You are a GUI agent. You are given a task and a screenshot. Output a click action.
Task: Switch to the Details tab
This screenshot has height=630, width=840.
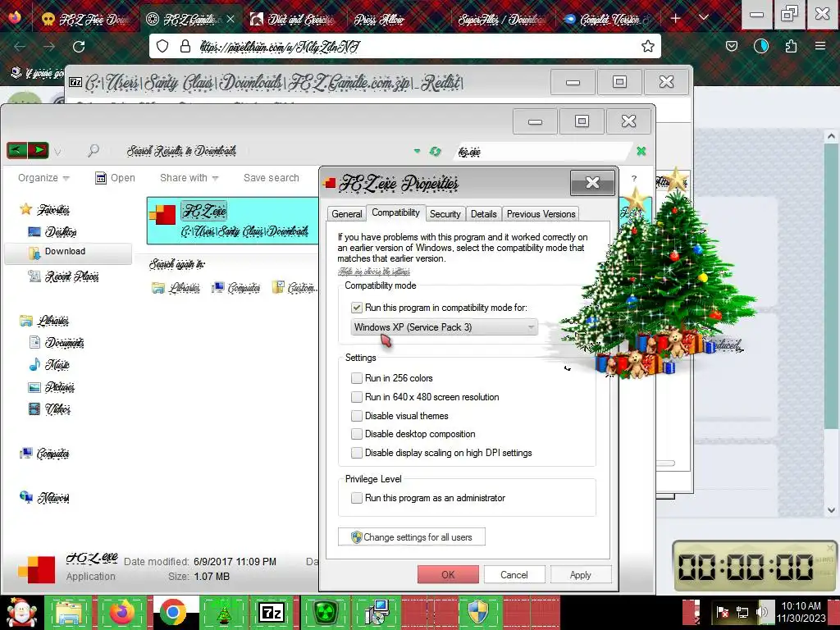click(x=484, y=214)
